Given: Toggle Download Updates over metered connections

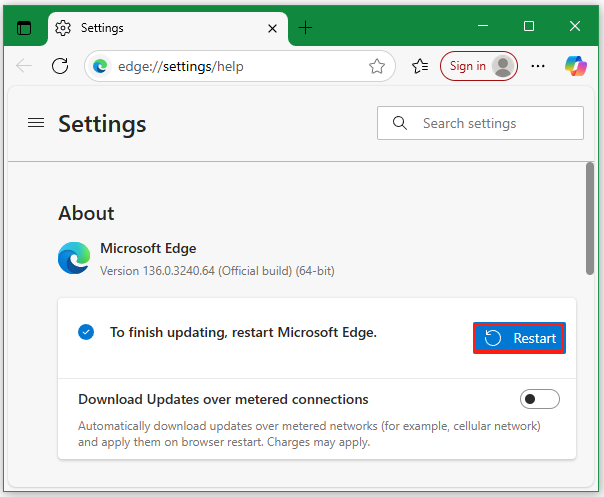Looking at the screenshot, I should 540,399.
